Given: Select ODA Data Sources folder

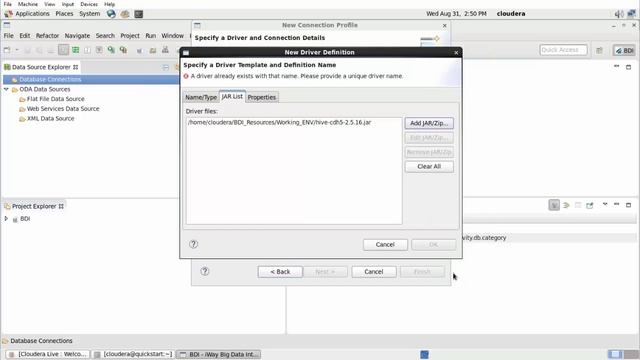Looking at the screenshot, I should tap(44, 89).
